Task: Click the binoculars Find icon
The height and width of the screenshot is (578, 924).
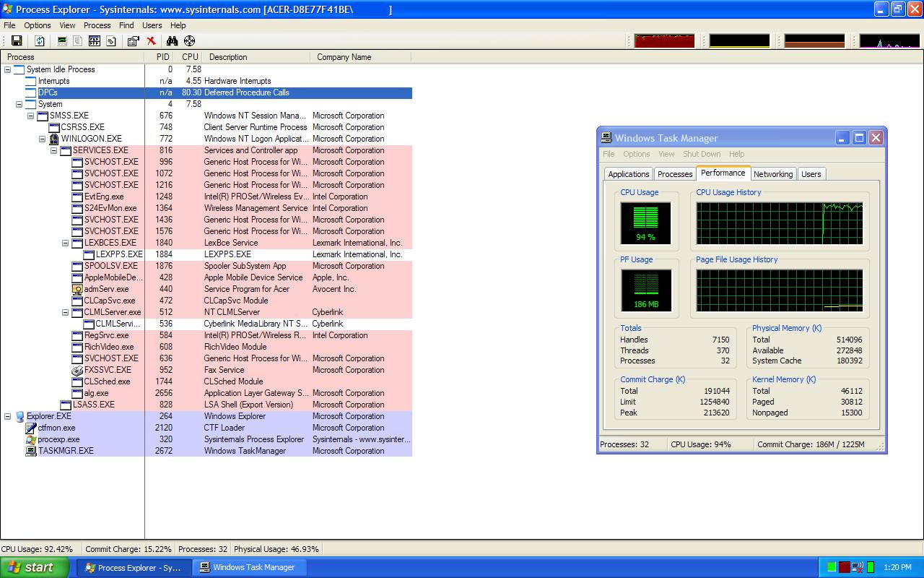Action: click(x=172, y=41)
